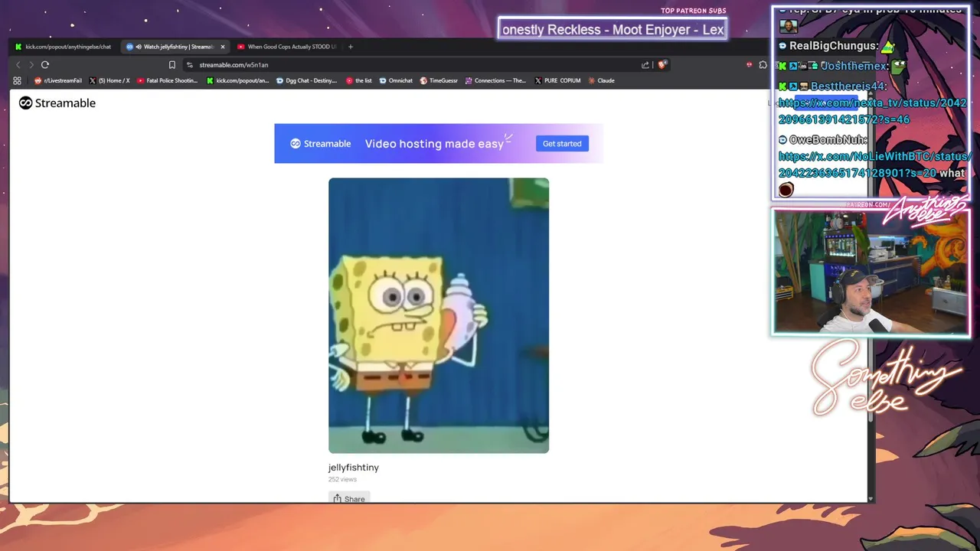Click the streamer webcam feed

tap(871, 272)
